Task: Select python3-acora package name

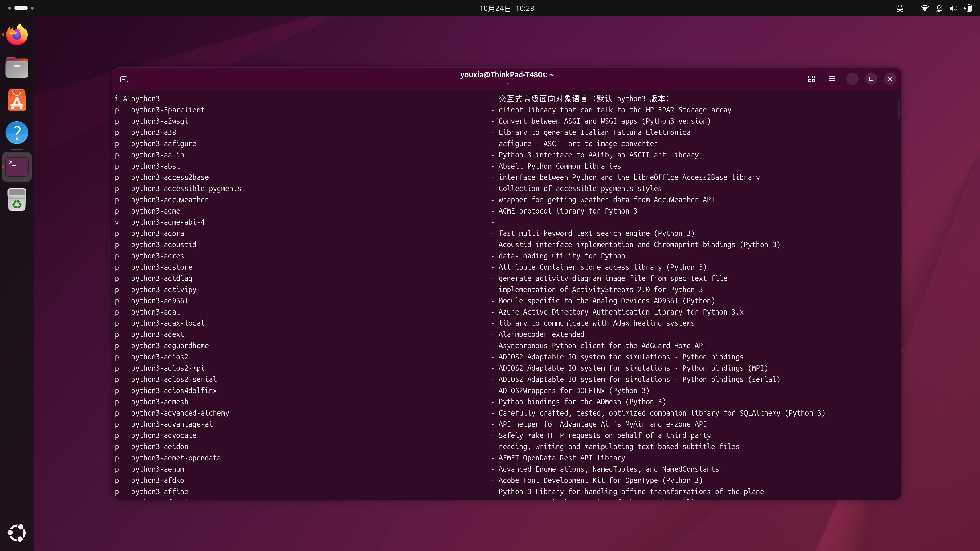Action: (157, 233)
